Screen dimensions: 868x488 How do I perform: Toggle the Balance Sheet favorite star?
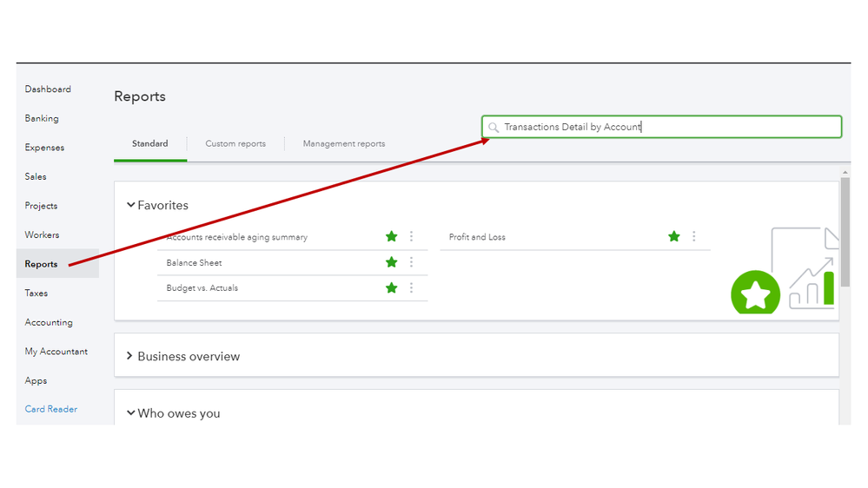392,262
